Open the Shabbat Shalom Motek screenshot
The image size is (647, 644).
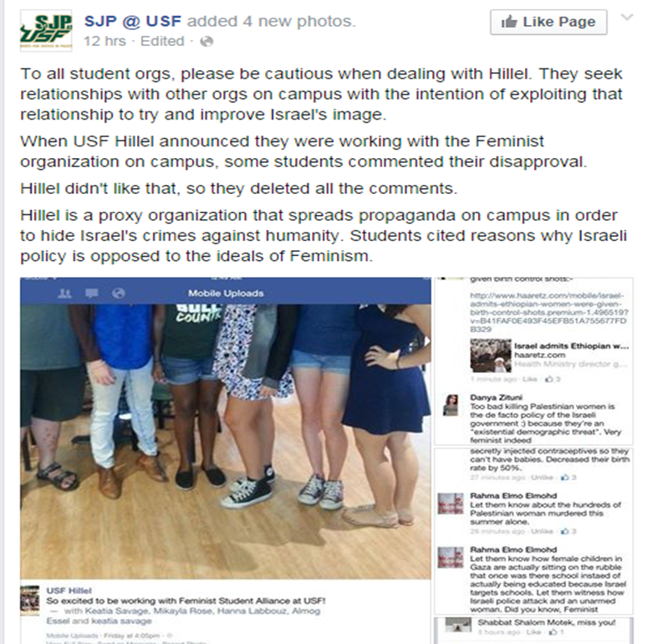(x=533, y=631)
